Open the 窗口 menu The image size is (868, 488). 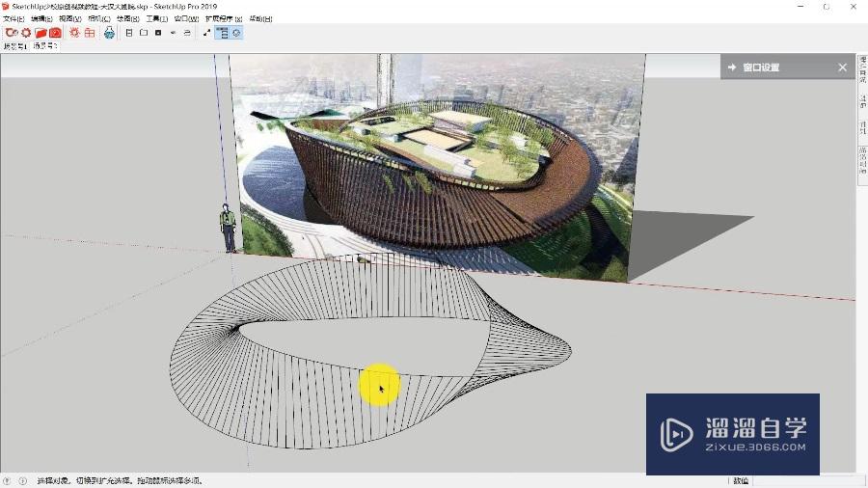tap(186, 18)
